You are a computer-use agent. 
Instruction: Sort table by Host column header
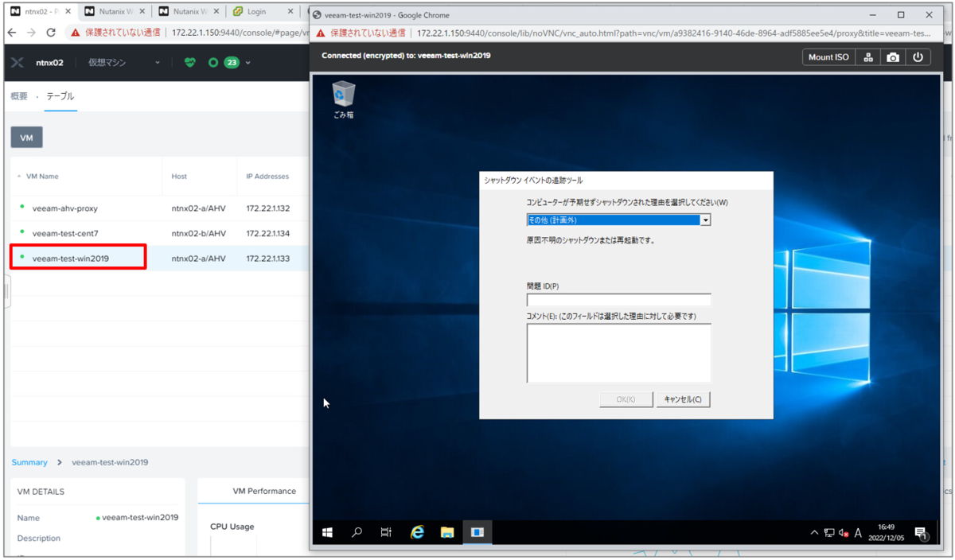click(179, 177)
